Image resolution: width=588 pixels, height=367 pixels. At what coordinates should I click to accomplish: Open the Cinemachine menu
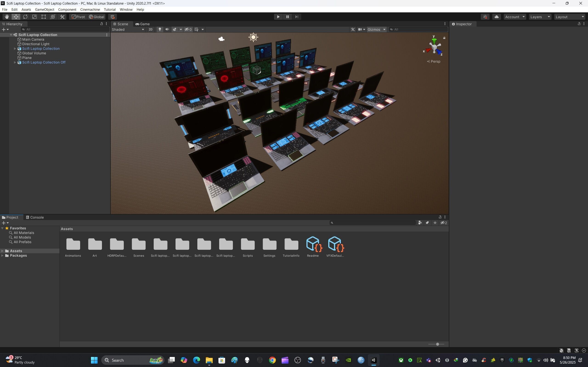click(90, 9)
